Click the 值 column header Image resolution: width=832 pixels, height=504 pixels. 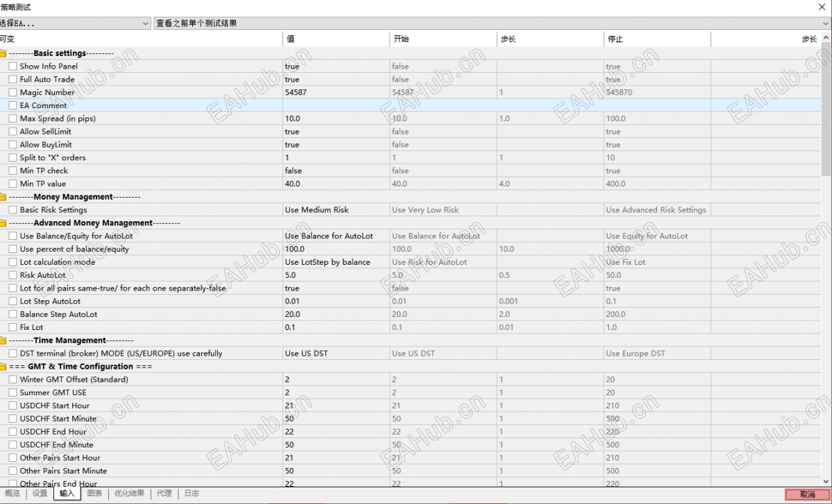click(x=337, y=40)
